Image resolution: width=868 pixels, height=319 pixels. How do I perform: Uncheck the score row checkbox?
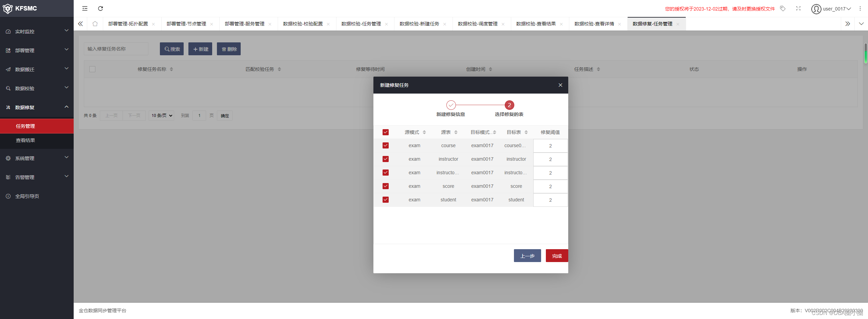tap(386, 186)
